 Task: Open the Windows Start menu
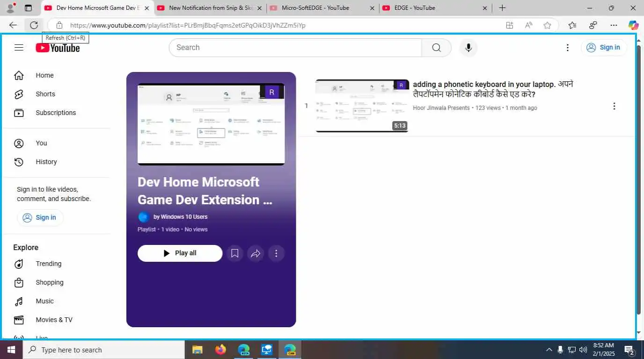11,350
